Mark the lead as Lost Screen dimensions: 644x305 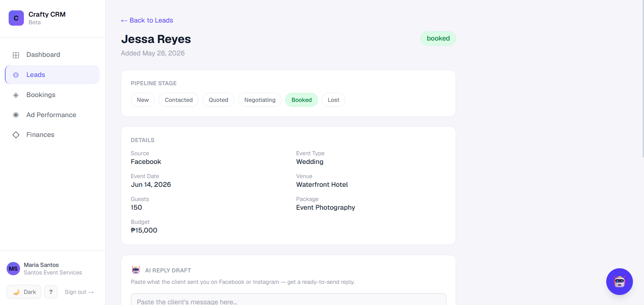pyautogui.click(x=333, y=100)
